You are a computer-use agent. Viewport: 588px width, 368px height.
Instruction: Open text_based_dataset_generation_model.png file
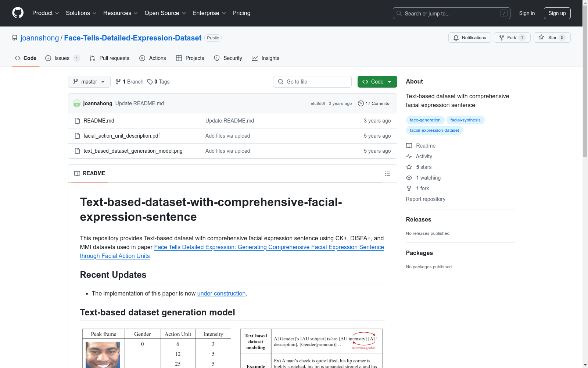tap(133, 151)
